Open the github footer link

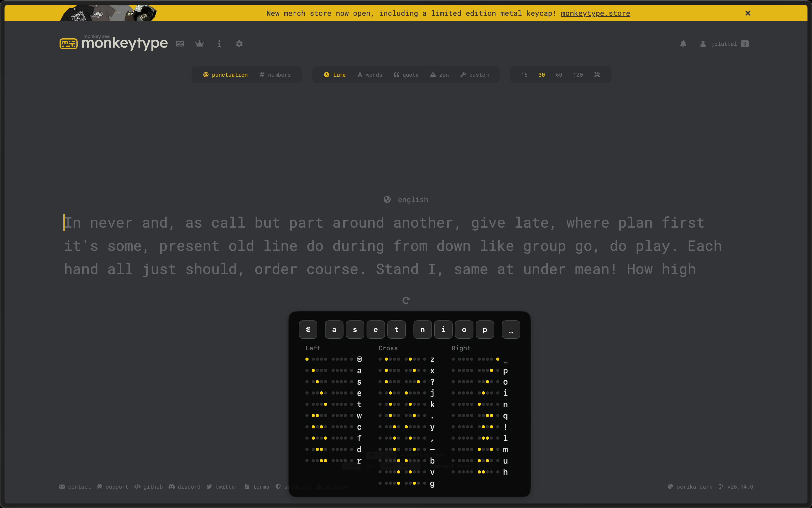click(x=148, y=487)
